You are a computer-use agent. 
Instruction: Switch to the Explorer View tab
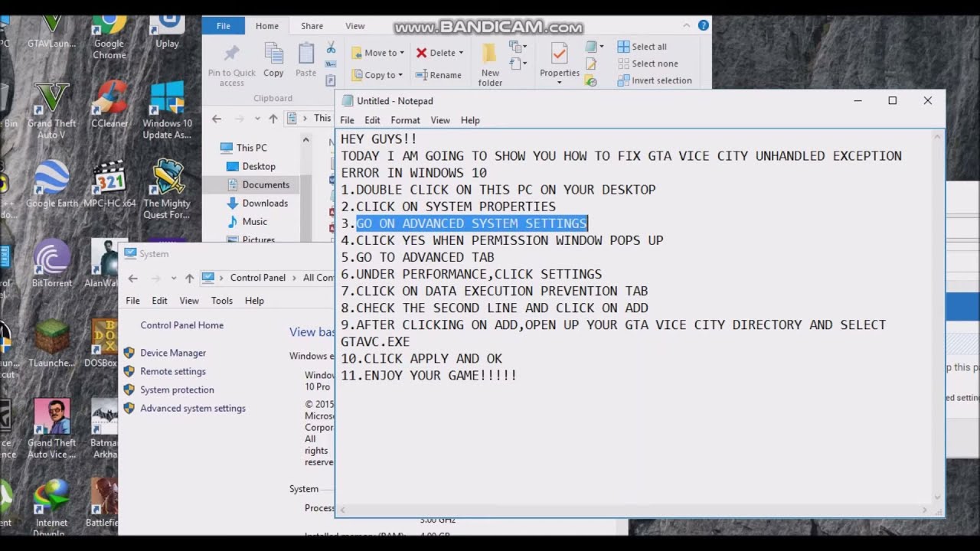(x=355, y=26)
